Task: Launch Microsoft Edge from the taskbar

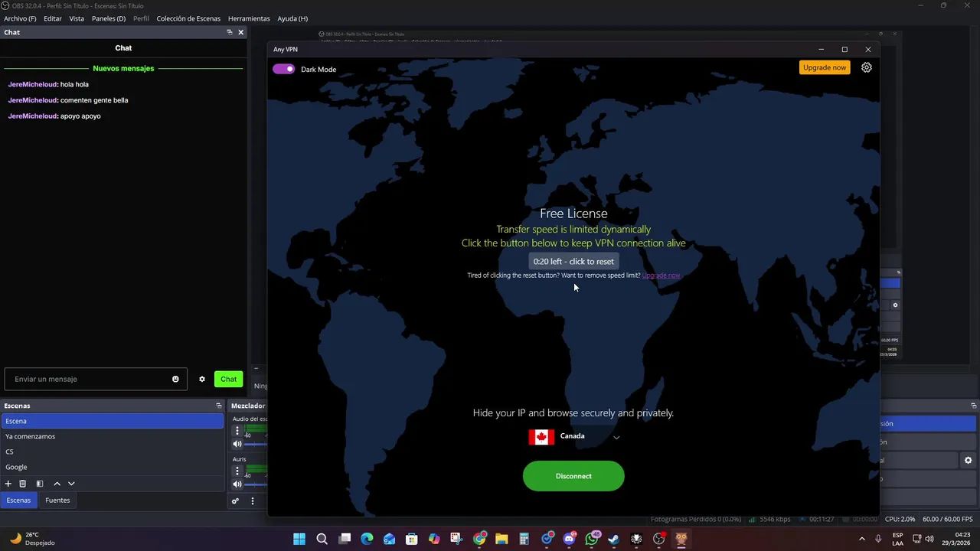Action: pos(367,539)
